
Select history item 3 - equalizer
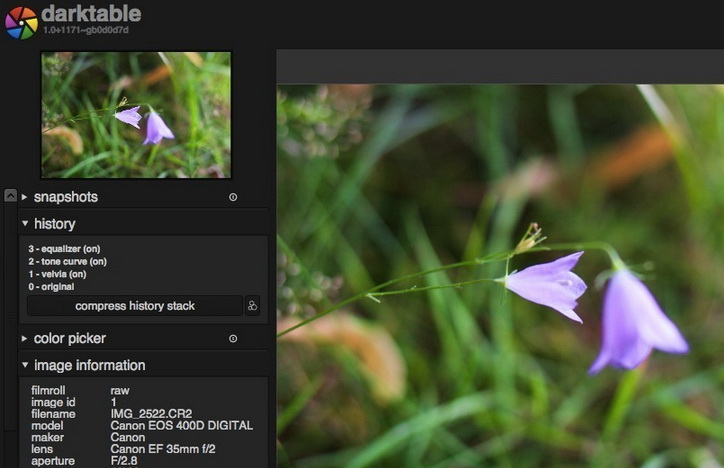coord(64,249)
